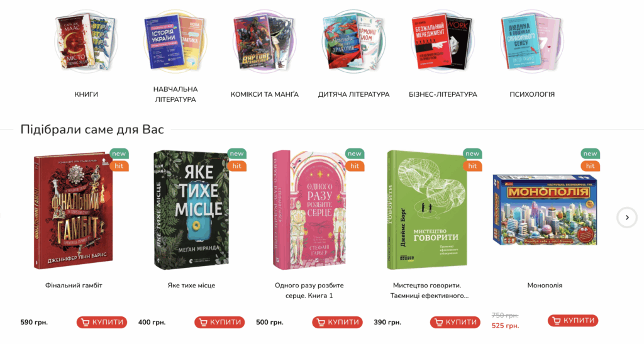Click the Одного разу розбите серце title
644x344 pixels.
309,290
